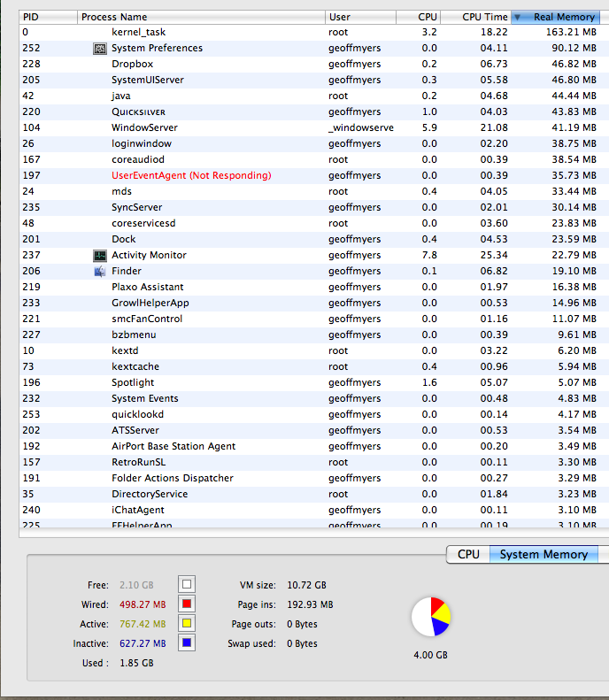Select the SystemUIServer process
This screenshot has height=700, width=609.
pos(148,80)
